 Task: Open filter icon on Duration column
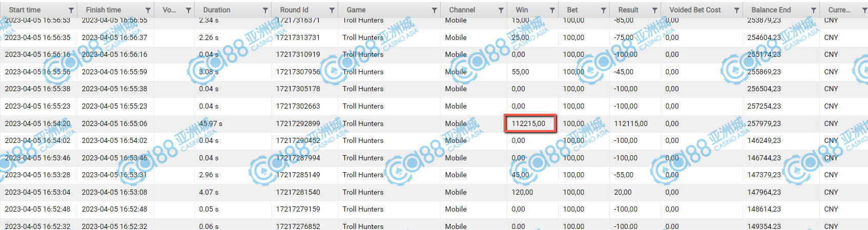point(265,10)
